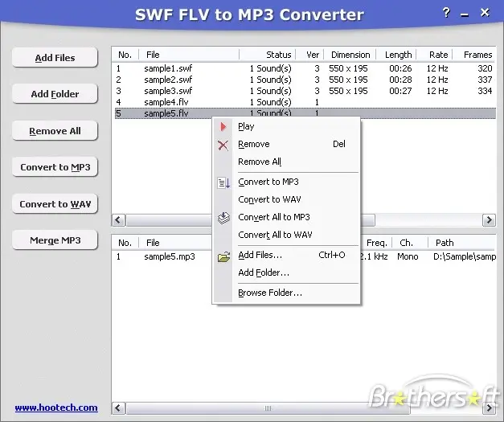Click the Merge MP3 button
The width and height of the screenshot is (504, 422).
[55, 240]
